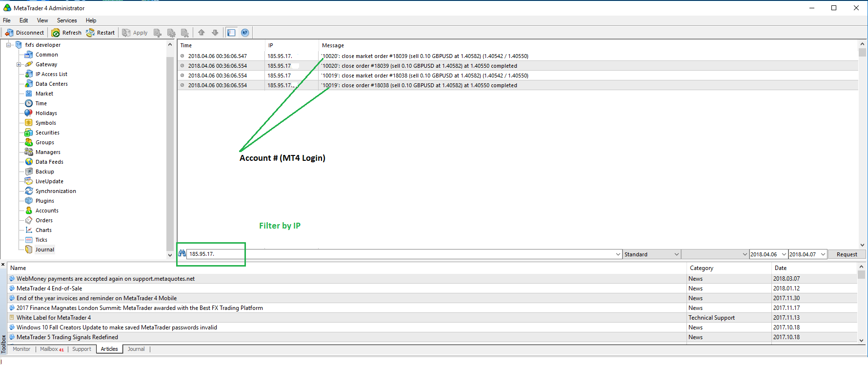Click the Refresh toolbar button

coord(67,33)
